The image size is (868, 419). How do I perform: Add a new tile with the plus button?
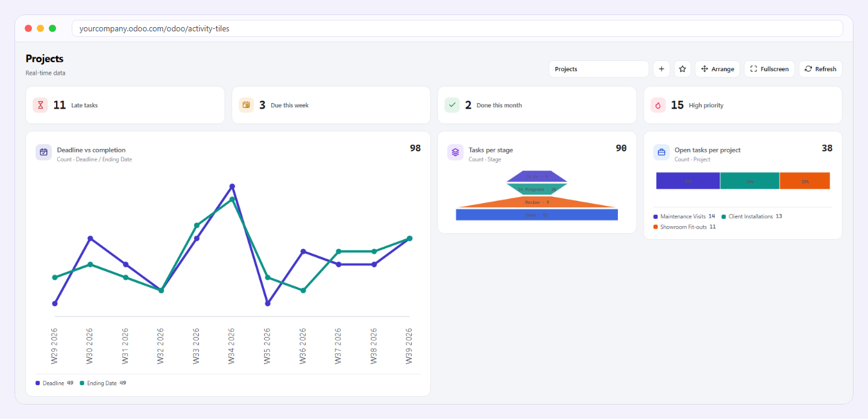pyautogui.click(x=661, y=69)
